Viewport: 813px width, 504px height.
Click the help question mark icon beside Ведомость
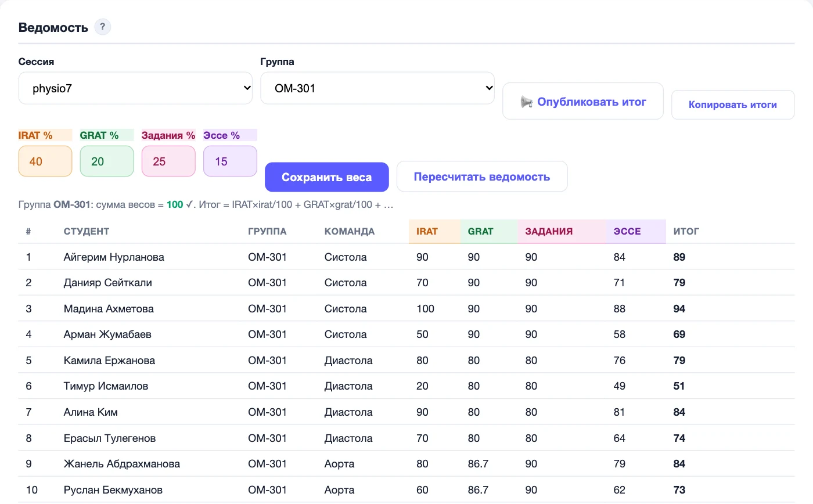click(103, 27)
